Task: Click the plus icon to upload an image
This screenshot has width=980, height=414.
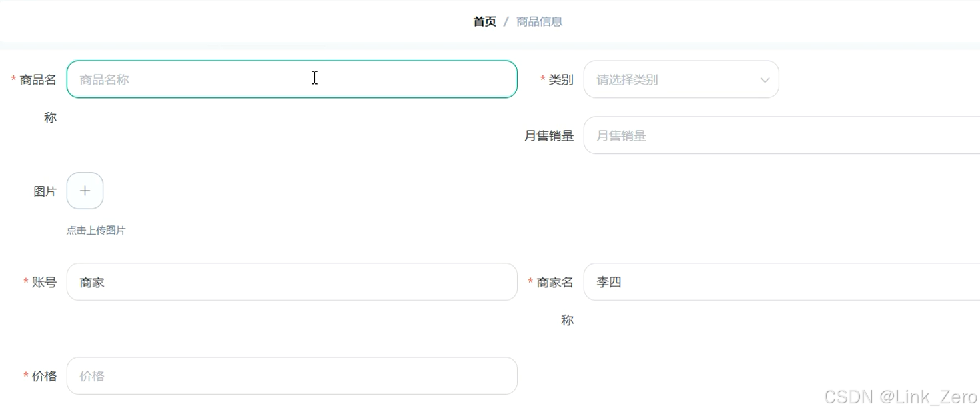Action: (85, 191)
